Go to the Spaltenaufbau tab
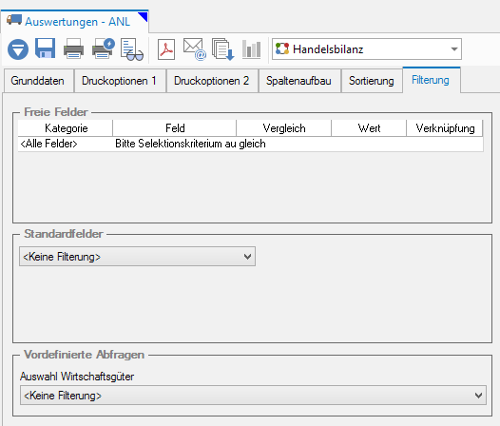 point(299,80)
